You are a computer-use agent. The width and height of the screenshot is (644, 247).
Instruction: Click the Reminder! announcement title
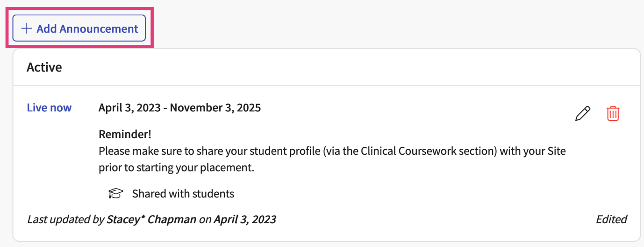[125, 135]
